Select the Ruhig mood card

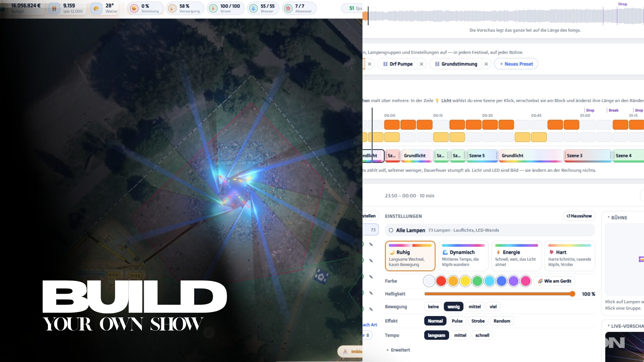click(x=410, y=256)
